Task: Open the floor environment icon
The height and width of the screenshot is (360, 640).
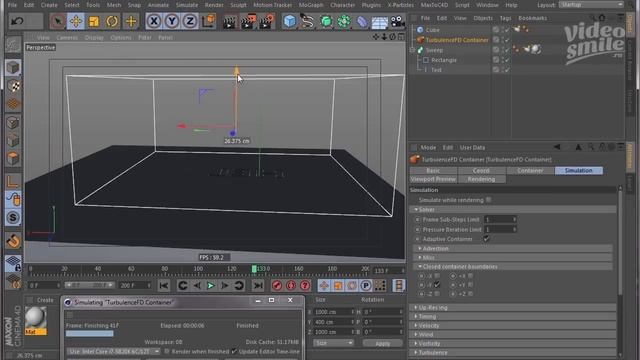Action: pyautogui.click(x=380, y=22)
